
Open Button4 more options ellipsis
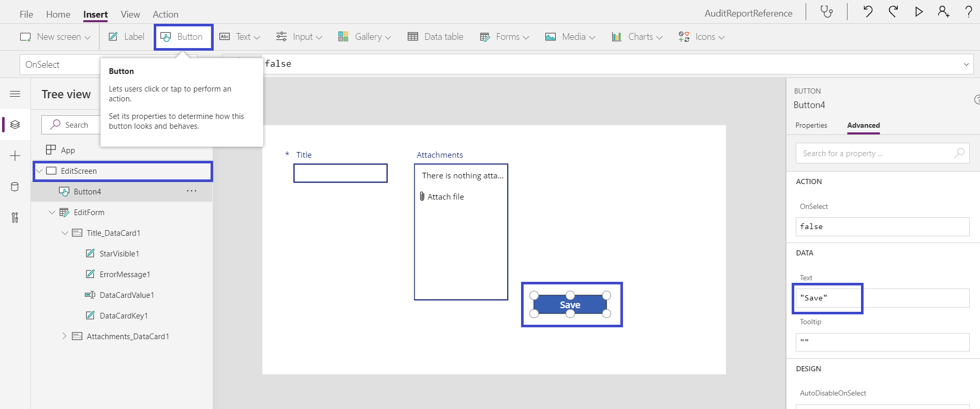coord(191,191)
